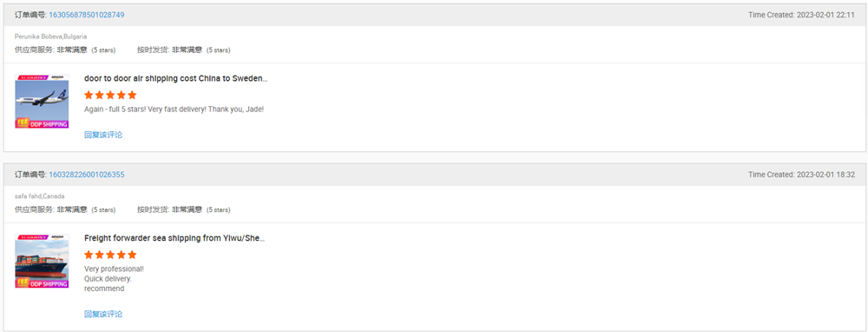
Task: Click the fifth star of the sea shipping rating
Action: click(x=132, y=255)
